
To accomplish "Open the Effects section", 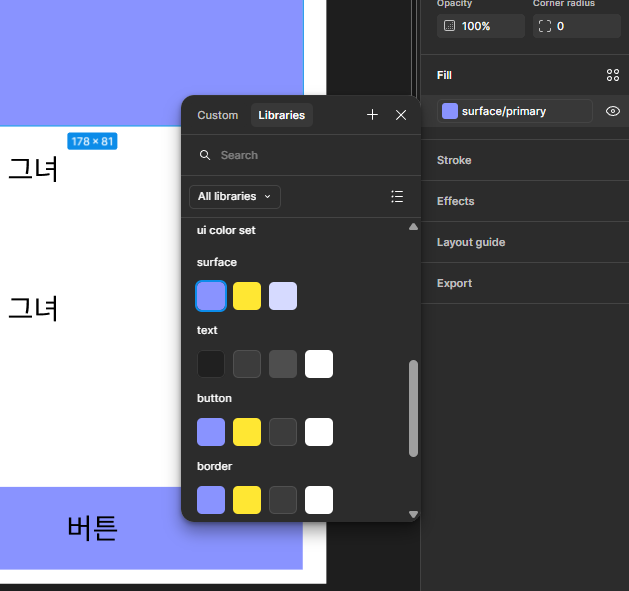I will (455, 201).
